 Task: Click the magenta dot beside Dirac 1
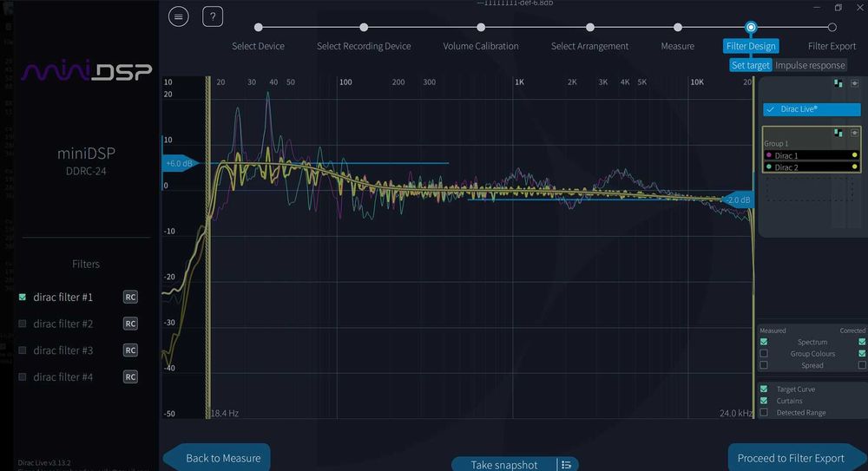click(769, 155)
